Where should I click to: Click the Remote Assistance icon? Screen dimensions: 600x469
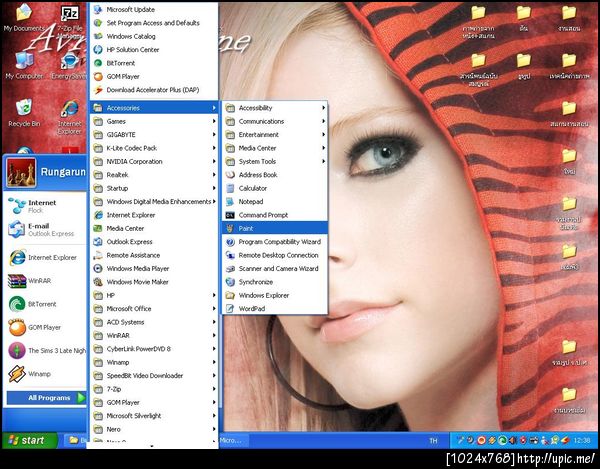[x=98, y=255]
